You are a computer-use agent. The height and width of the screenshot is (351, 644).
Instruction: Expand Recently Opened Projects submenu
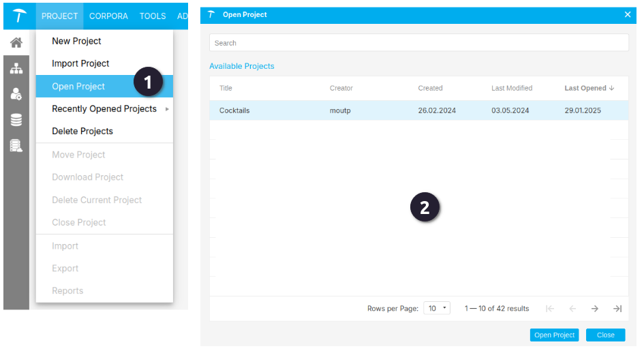[x=104, y=109]
